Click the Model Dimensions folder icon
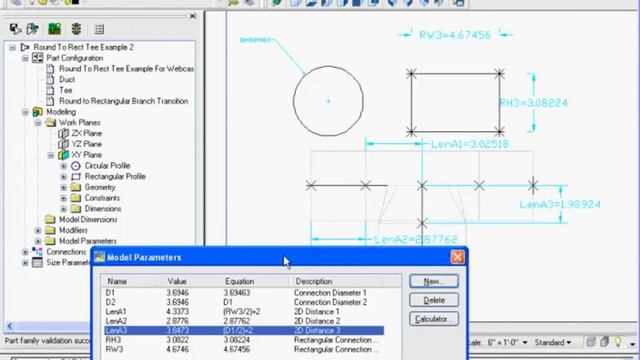640x360 pixels. point(51,220)
